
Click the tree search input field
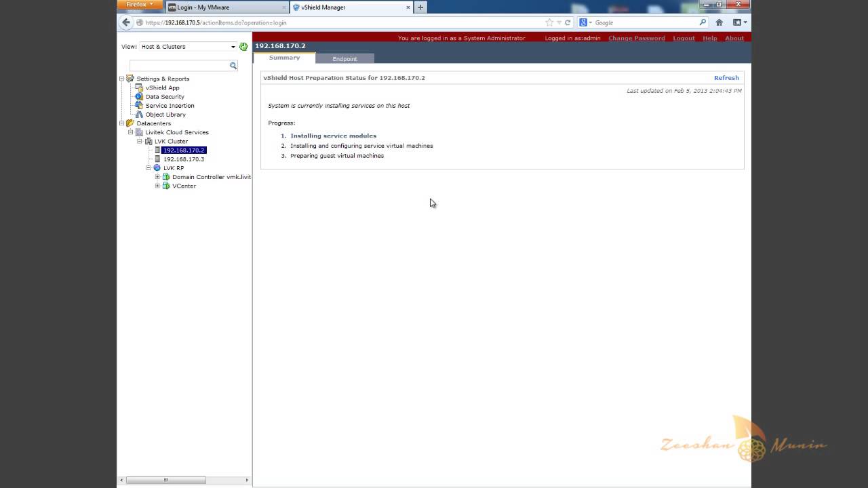(179, 66)
